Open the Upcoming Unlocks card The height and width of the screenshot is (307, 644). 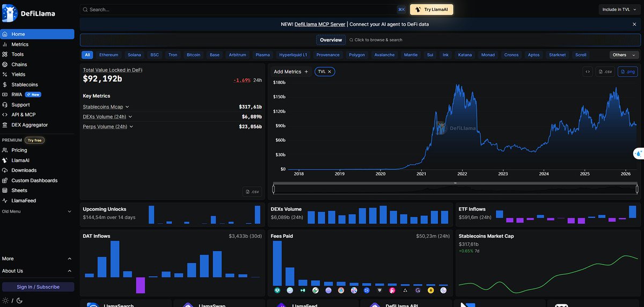(172, 214)
